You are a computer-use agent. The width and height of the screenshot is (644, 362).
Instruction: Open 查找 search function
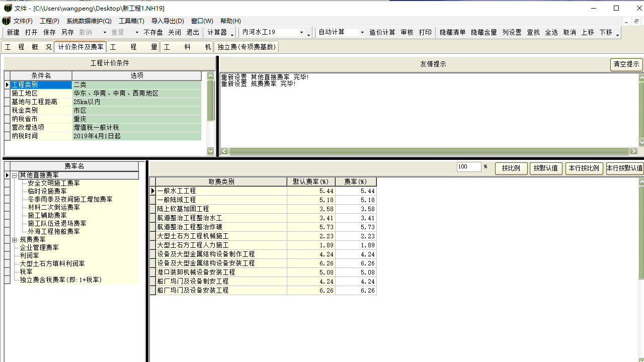(533, 33)
